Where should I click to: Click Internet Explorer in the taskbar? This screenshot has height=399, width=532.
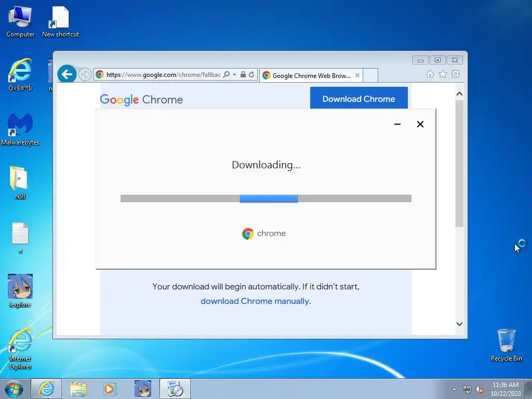tap(46, 389)
